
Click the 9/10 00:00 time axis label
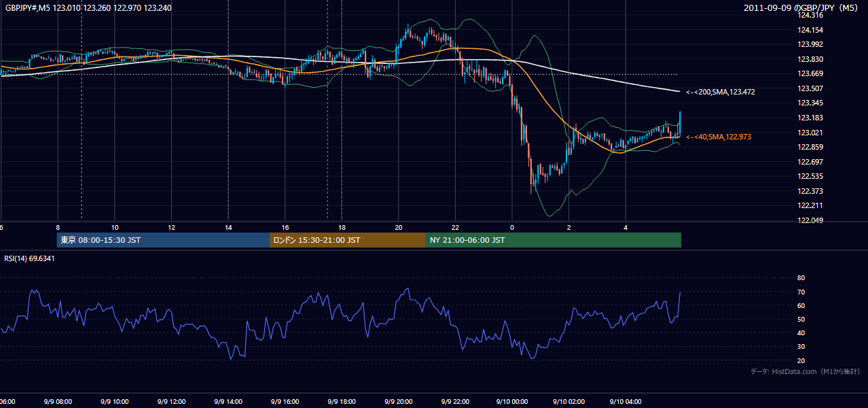[x=511, y=402]
